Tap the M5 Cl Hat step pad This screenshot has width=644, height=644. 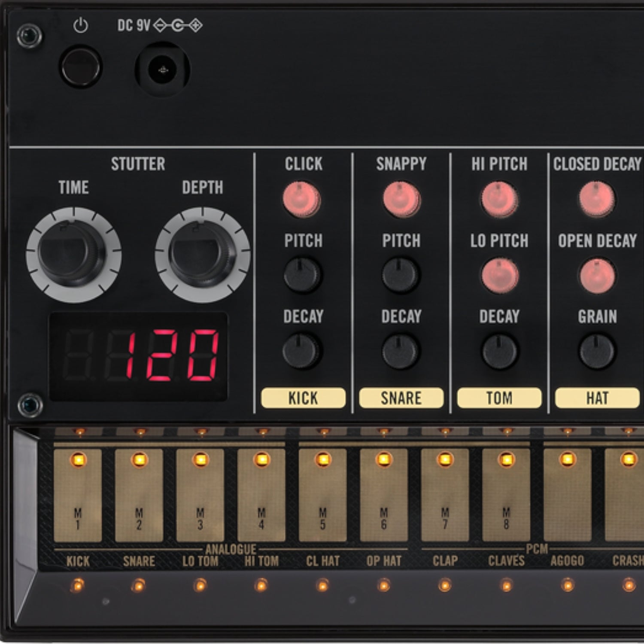click(322, 495)
